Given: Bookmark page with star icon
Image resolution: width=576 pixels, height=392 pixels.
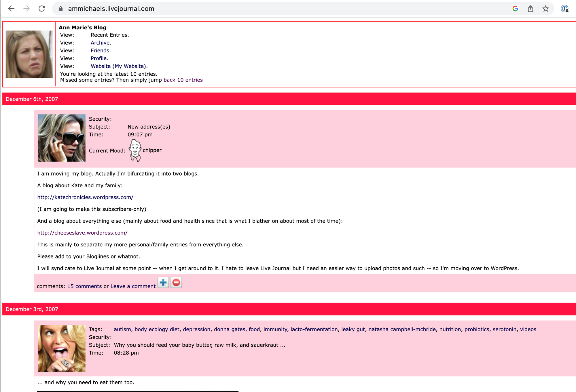Looking at the screenshot, I should [545, 9].
